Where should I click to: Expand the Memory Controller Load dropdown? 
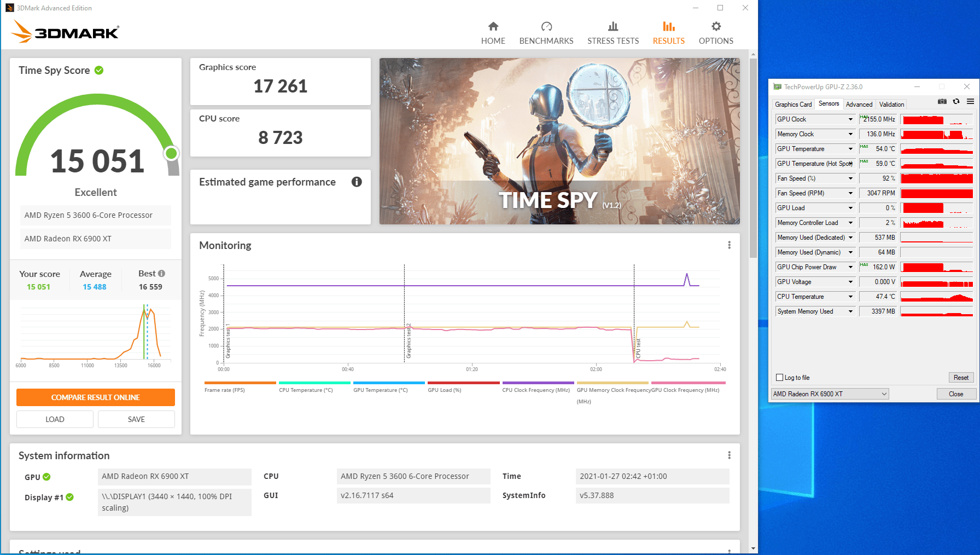tap(850, 223)
